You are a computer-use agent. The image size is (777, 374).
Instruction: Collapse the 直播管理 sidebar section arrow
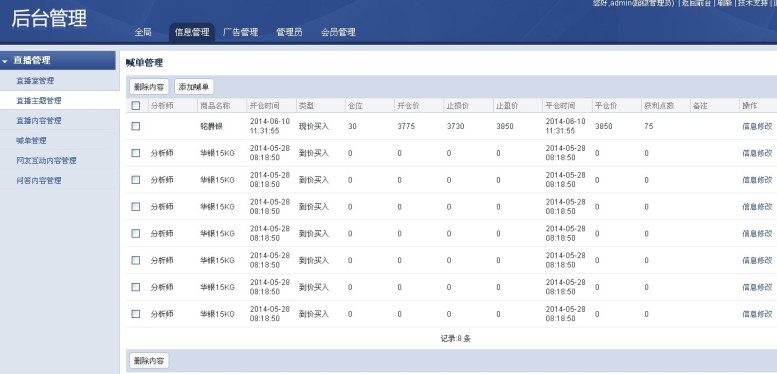tap(5, 61)
